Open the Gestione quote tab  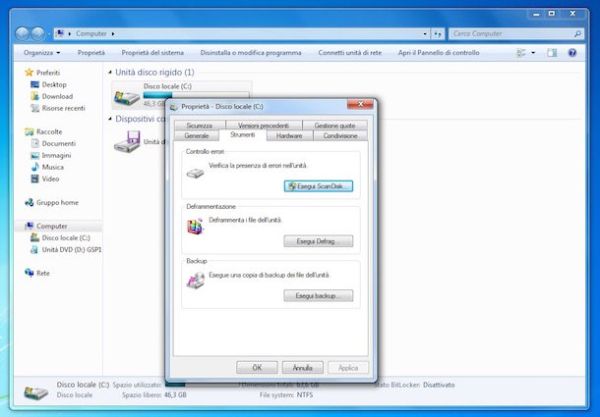pos(334,125)
